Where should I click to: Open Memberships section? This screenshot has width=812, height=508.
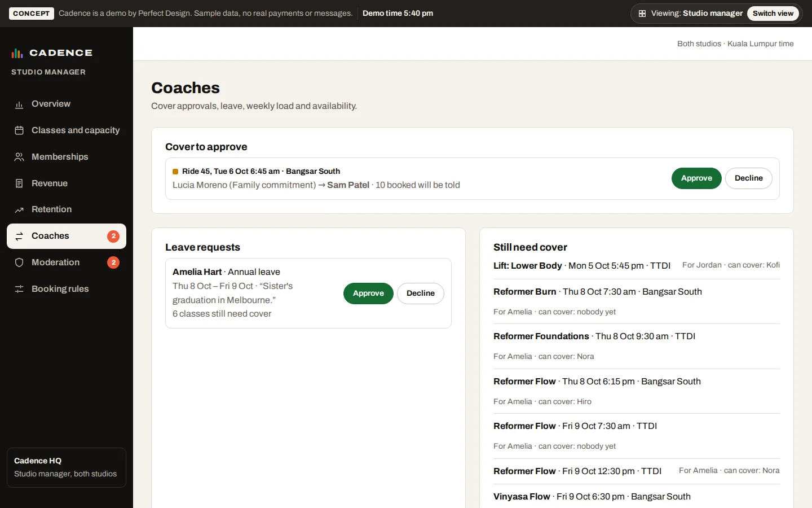[67, 157]
